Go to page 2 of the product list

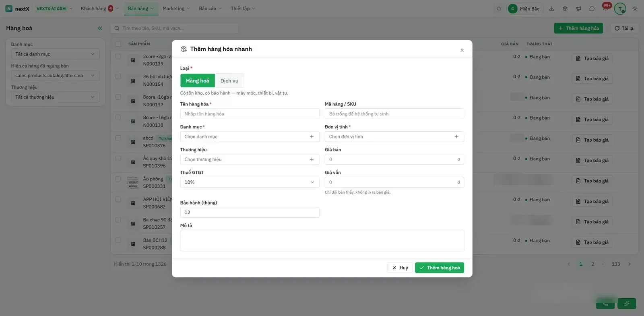tap(592, 264)
